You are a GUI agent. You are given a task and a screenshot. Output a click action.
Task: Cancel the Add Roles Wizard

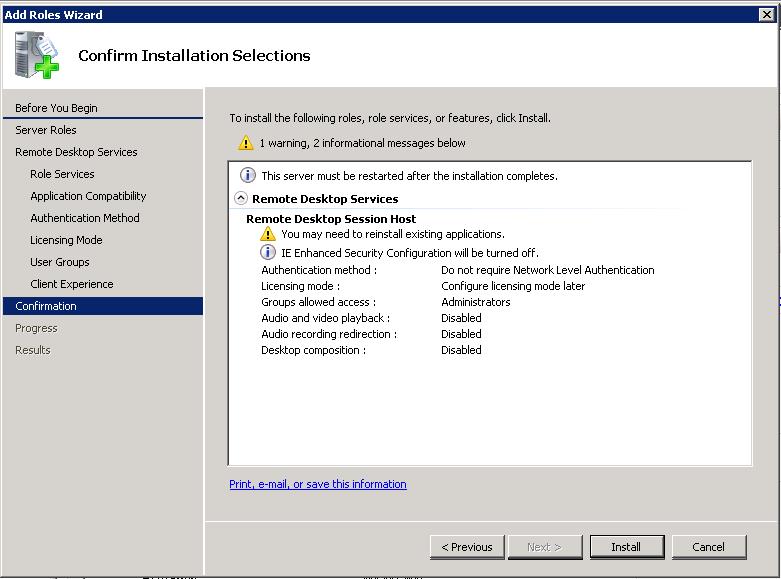click(x=708, y=547)
